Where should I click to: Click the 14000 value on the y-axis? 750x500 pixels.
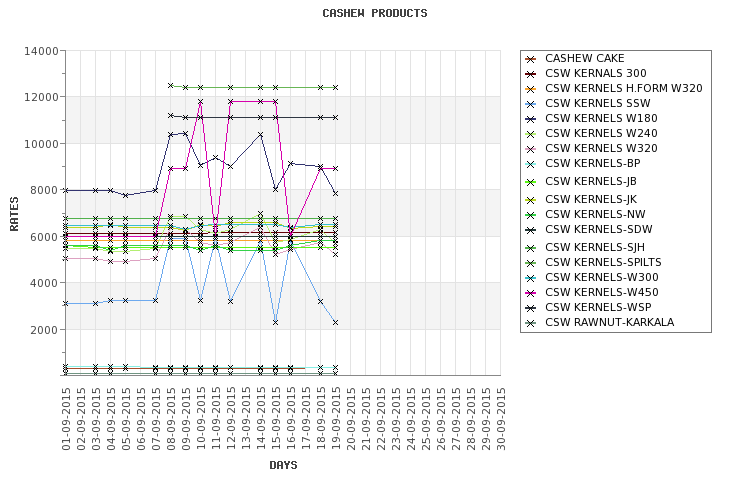pyautogui.click(x=40, y=51)
